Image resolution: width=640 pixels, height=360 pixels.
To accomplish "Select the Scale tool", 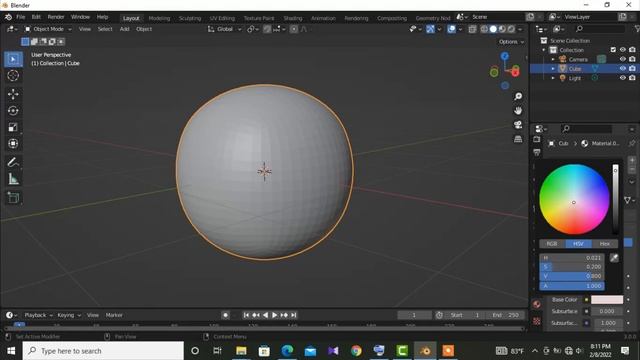I will (13, 127).
